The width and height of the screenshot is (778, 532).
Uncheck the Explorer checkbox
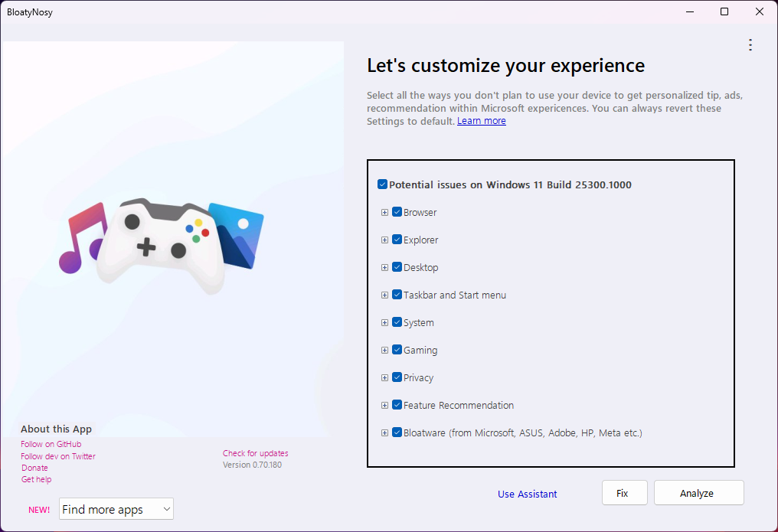[x=397, y=240]
